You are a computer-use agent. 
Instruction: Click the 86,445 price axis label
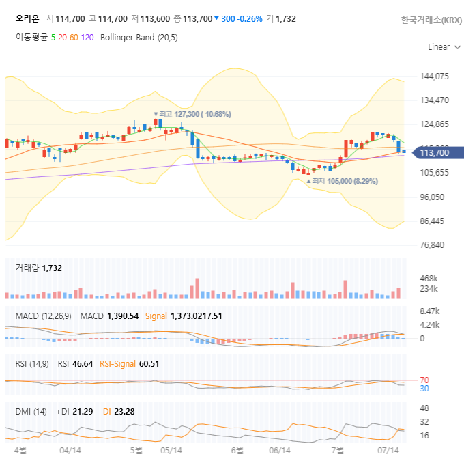[432, 221]
